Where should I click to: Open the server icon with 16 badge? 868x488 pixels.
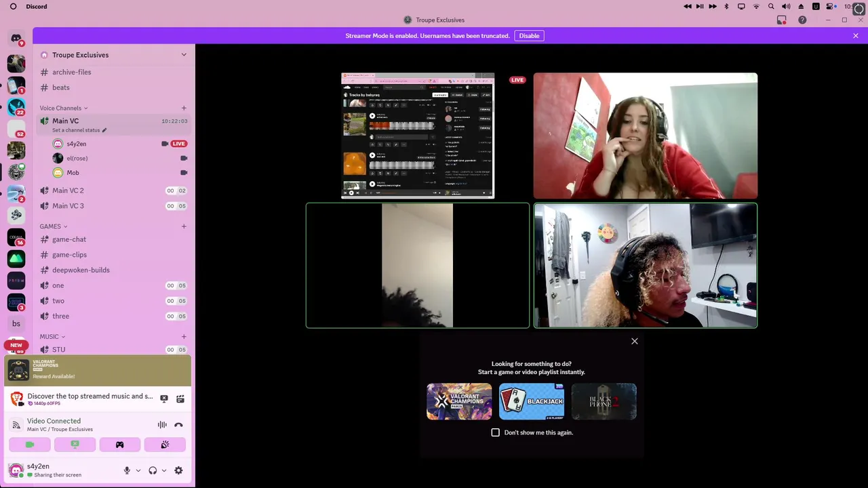[x=16, y=237]
